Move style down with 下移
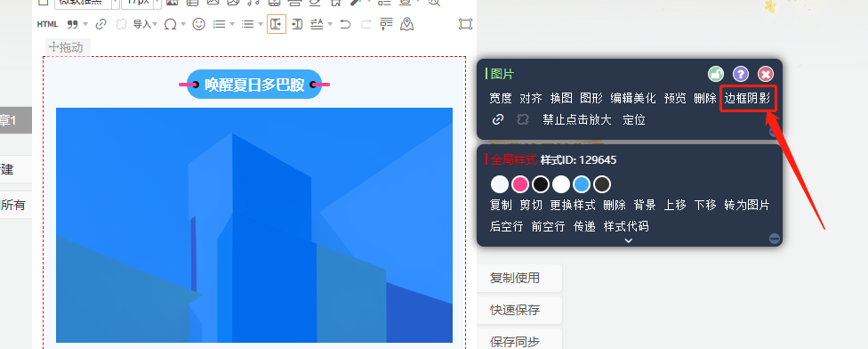Viewport: 868px width, 349px height. click(x=705, y=205)
